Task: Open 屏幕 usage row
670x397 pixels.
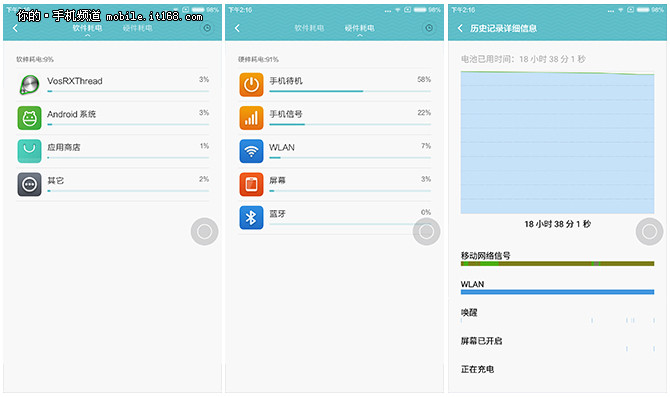Action: (335, 184)
